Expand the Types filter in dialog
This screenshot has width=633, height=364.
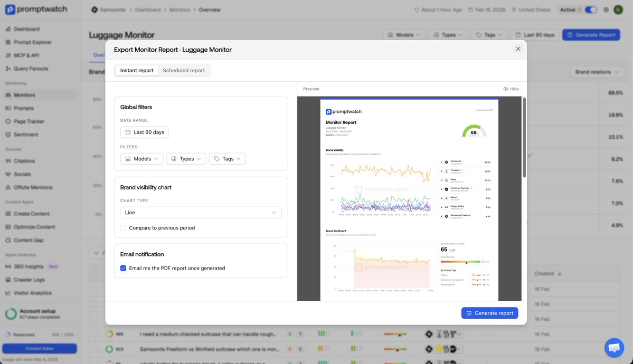186,159
